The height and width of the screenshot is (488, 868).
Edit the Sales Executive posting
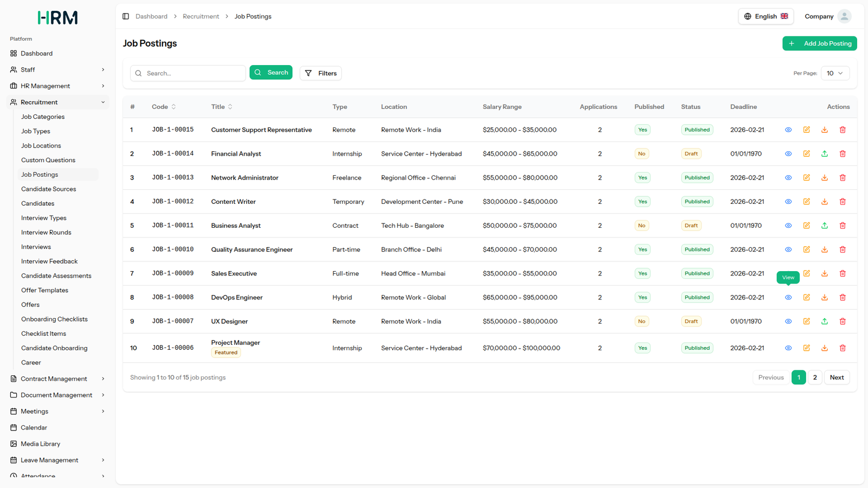point(807,273)
